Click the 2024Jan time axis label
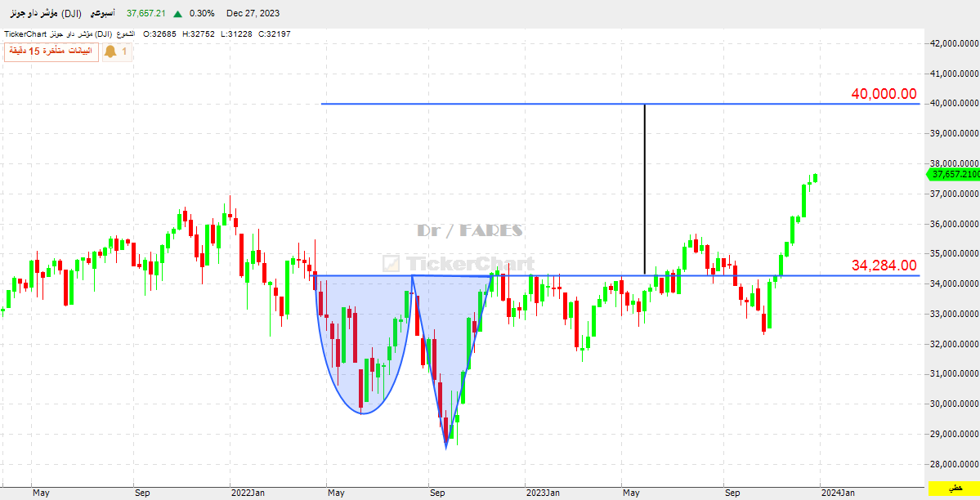This screenshot has width=980, height=500. (x=838, y=493)
